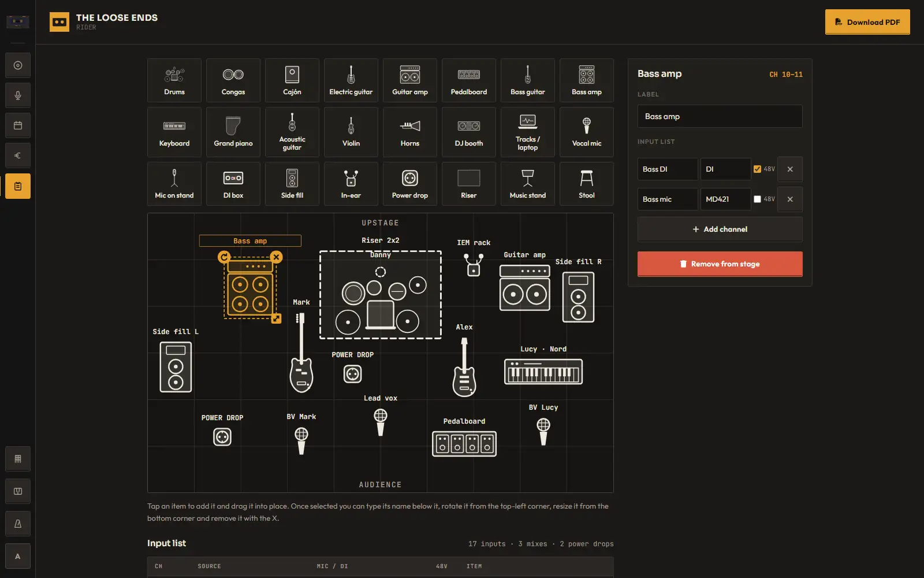This screenshot has height=578, width=924.
Task: Open the active rider clipboard sidebar tab
Action: coord(18,186)
